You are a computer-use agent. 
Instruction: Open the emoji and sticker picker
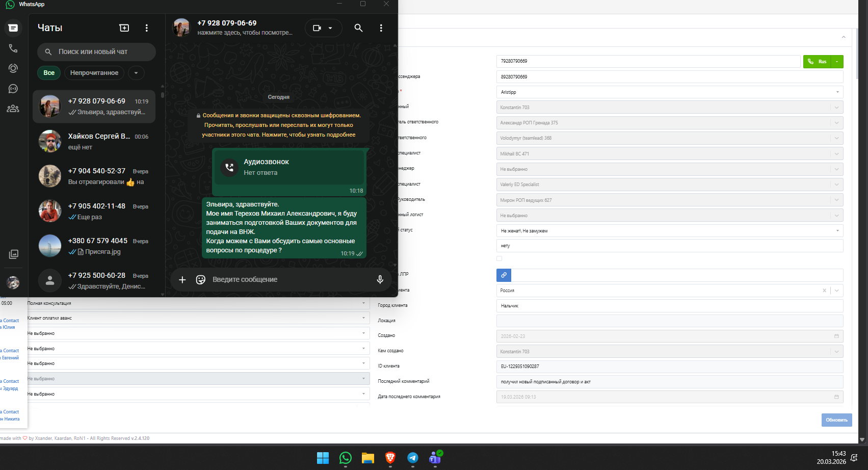[201, 279]
